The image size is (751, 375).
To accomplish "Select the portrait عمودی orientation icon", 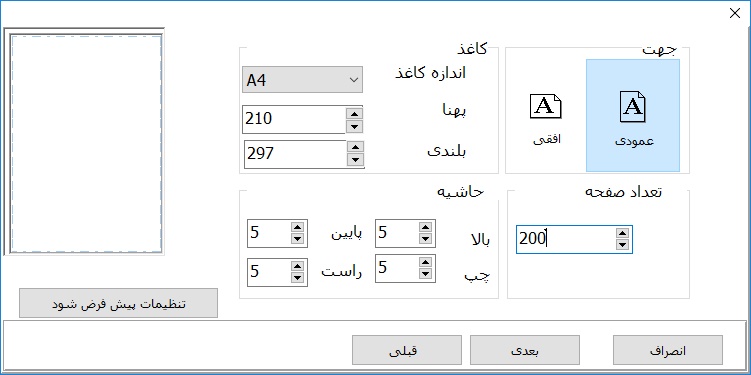I will [633, 107].
